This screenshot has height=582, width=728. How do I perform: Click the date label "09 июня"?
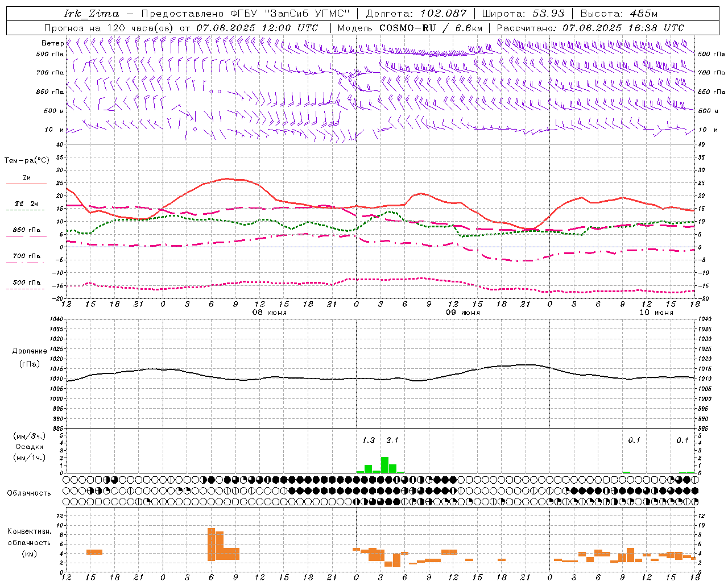[463, 313]
